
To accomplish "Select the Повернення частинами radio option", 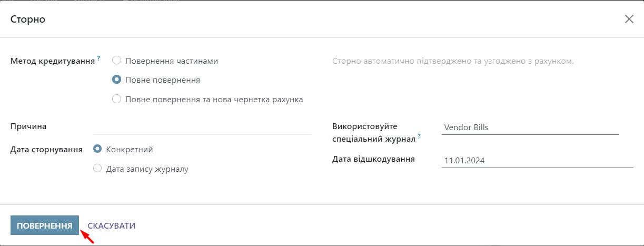I will (117, 61).
